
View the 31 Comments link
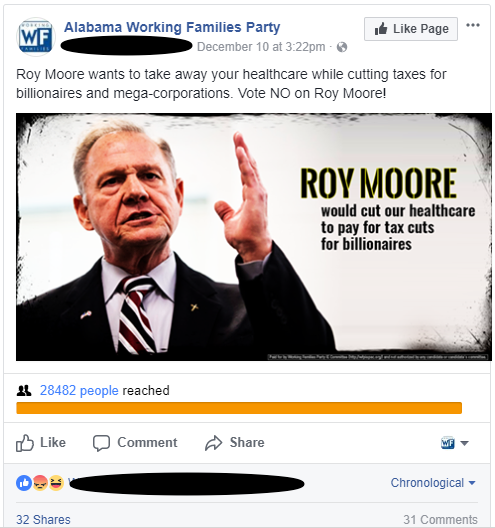(x=440, y=519)
